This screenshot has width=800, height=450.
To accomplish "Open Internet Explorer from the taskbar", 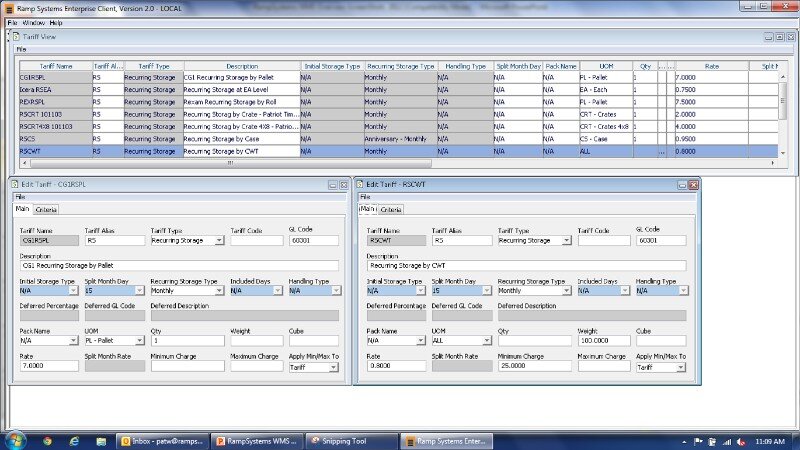I will (x=74, y=439).
